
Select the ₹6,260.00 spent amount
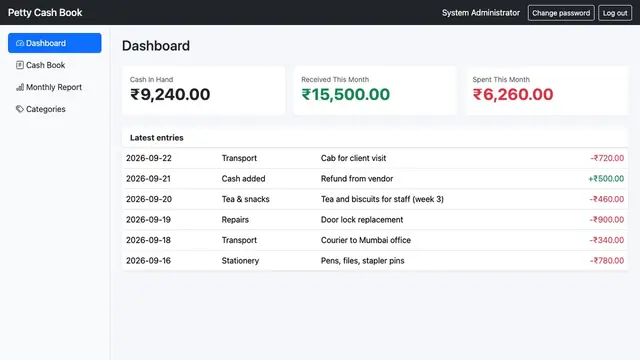coord(513,95)
